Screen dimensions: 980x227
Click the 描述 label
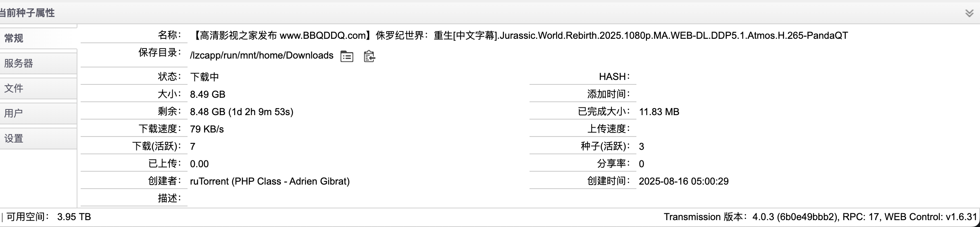click(169, 198)
